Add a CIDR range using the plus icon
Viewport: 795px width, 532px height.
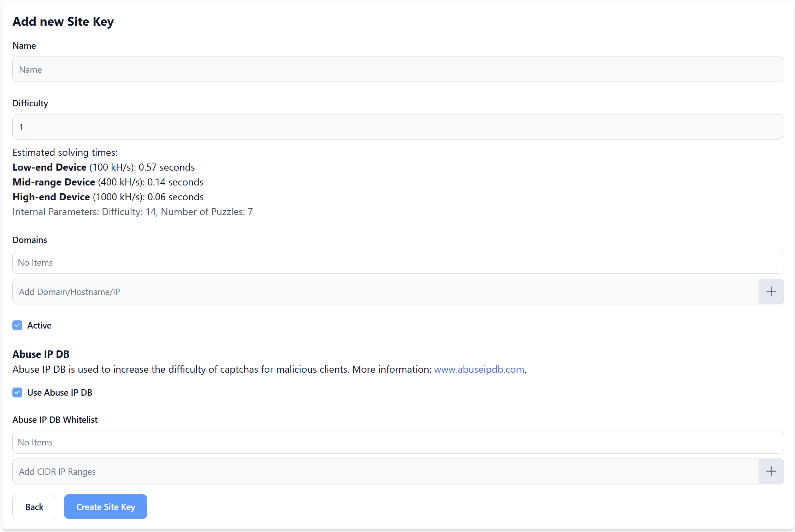pyautogui.click(x=771, y=471)
